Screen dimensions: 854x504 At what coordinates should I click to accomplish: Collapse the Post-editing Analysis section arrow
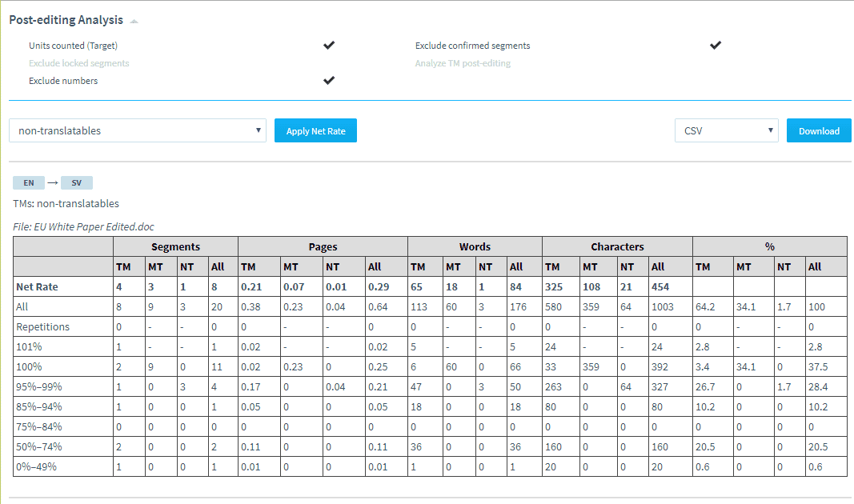click(134, 22)
